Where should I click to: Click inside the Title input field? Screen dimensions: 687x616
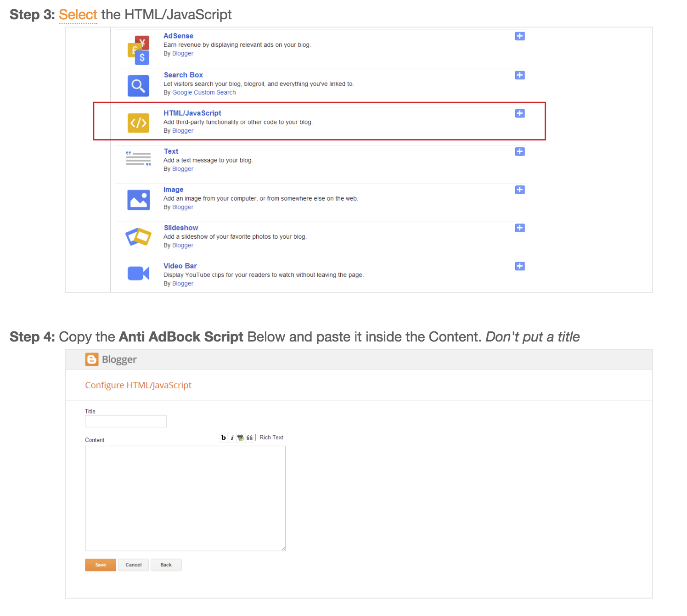pos(125,421)
